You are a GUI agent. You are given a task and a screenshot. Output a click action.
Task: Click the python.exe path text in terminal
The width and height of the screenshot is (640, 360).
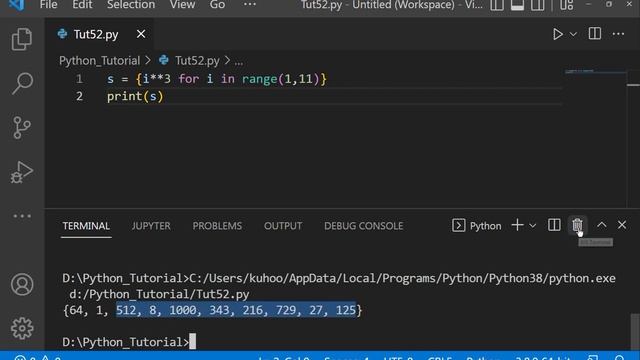tap(402, 278)
